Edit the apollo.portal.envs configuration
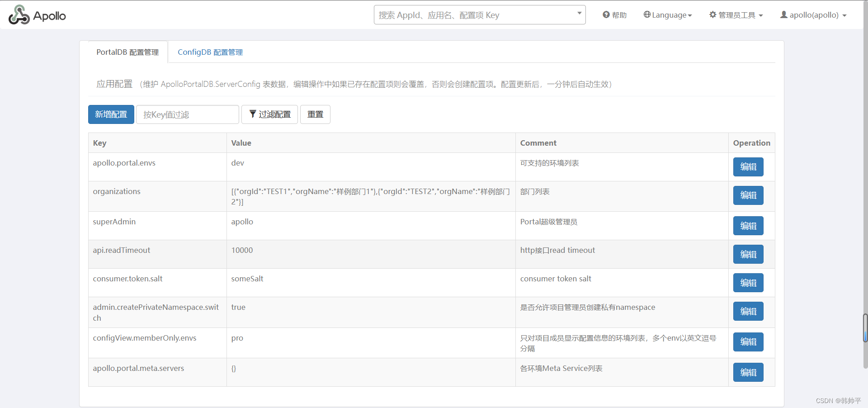Screen dimensions: 868x408 [748, 166]
